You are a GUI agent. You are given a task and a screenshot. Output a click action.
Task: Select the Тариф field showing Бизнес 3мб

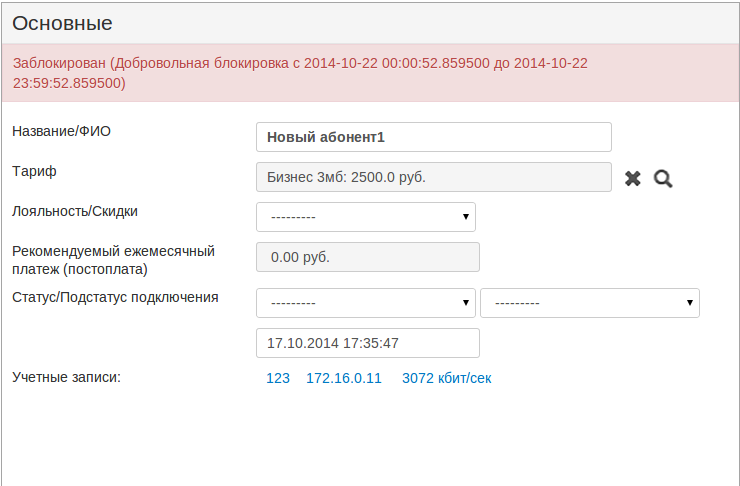[434, 177]
